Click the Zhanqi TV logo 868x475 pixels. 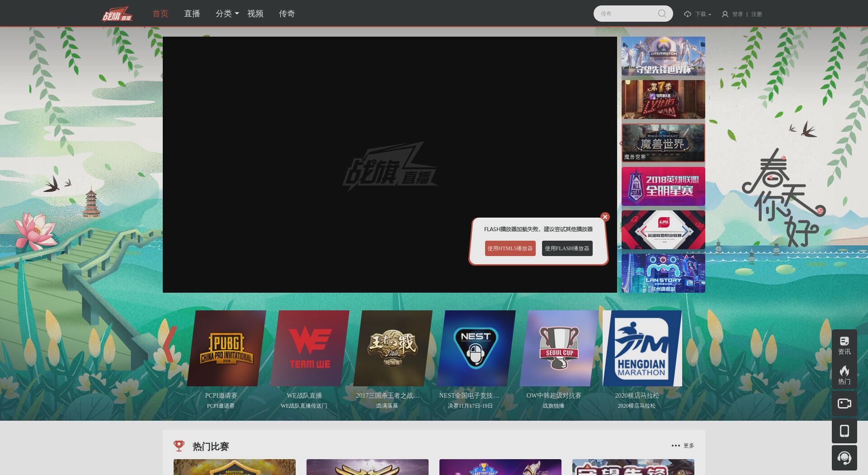point(118,14)
